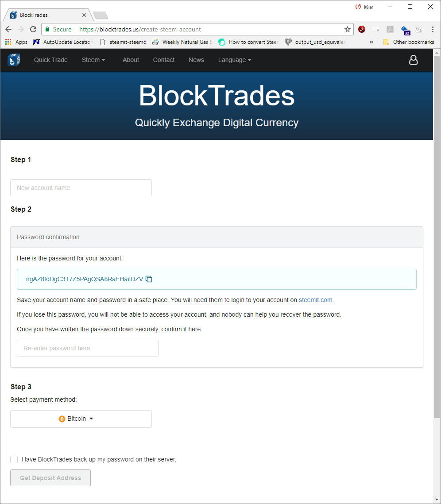
Task: Open the user account profile icon
Action: click(413, 60)
